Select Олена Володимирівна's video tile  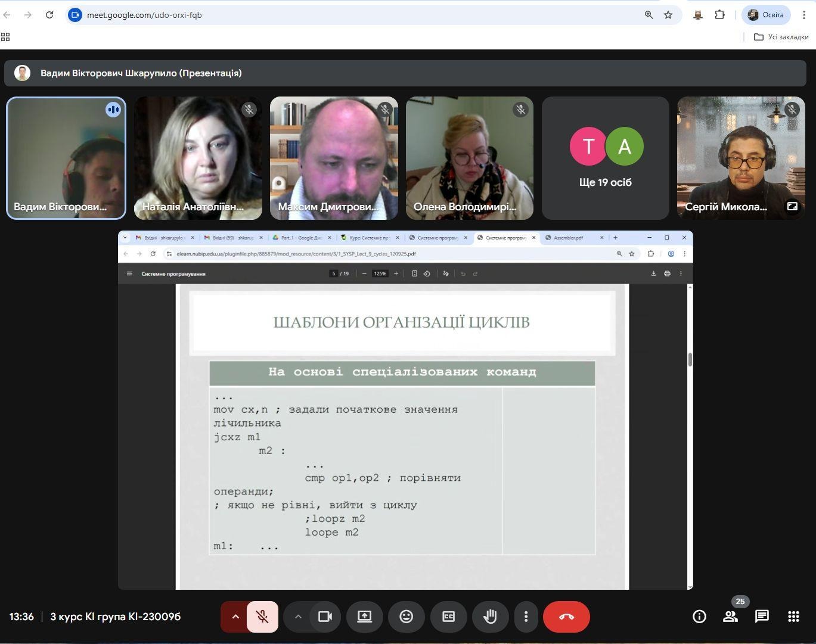(x=470, y=158)
